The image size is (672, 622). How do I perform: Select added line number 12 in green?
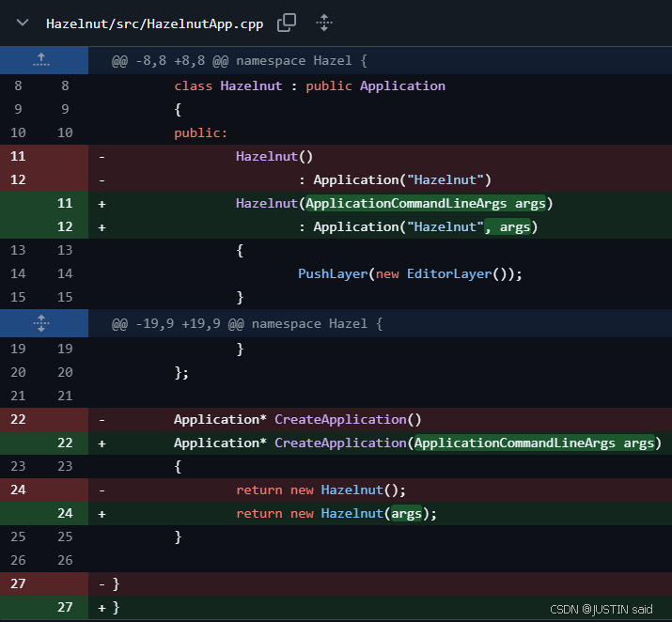(x=65, y=226)
